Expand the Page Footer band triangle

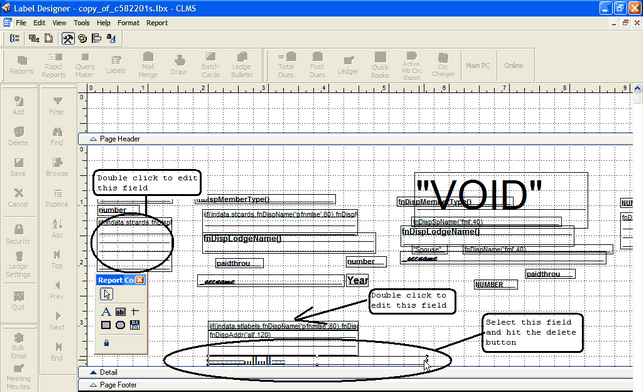tap(93, 385)
